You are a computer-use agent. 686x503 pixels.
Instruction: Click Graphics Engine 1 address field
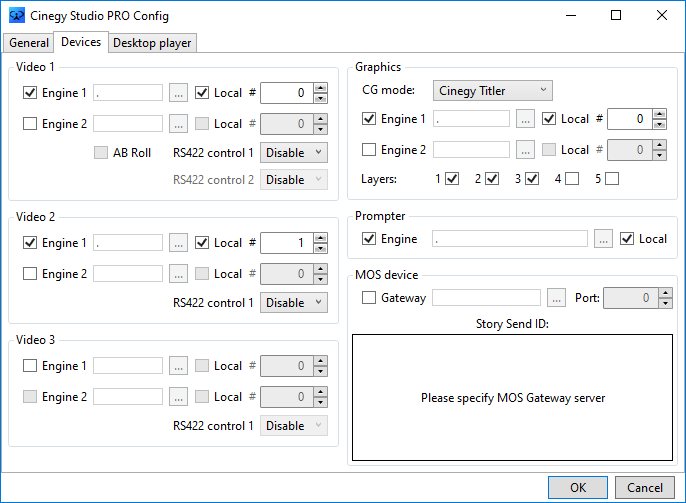(x=471, y=119)
